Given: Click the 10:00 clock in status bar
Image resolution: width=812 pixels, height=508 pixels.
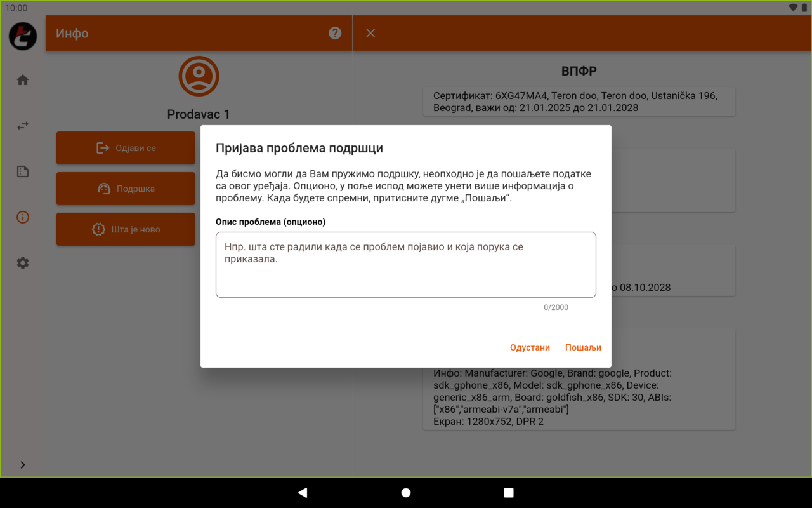Looking at the screenshot, I should [16, 8].
